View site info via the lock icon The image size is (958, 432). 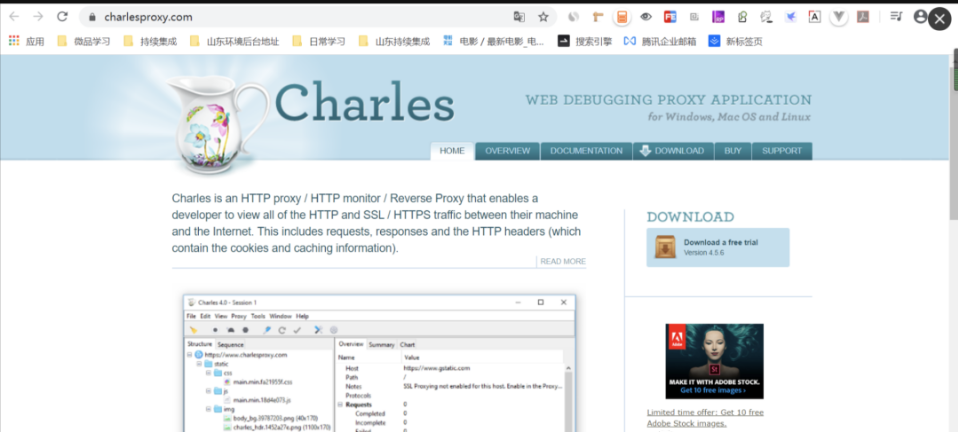(x=92, y=17)
